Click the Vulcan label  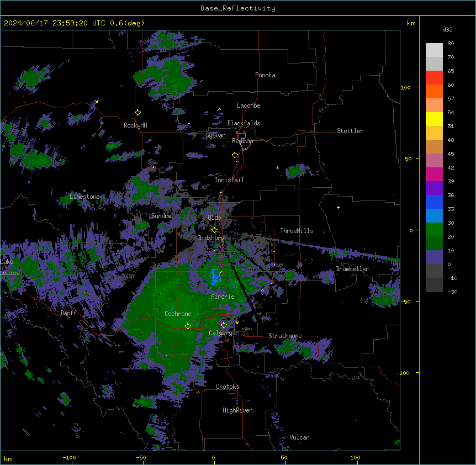click(x=300, y=437)
